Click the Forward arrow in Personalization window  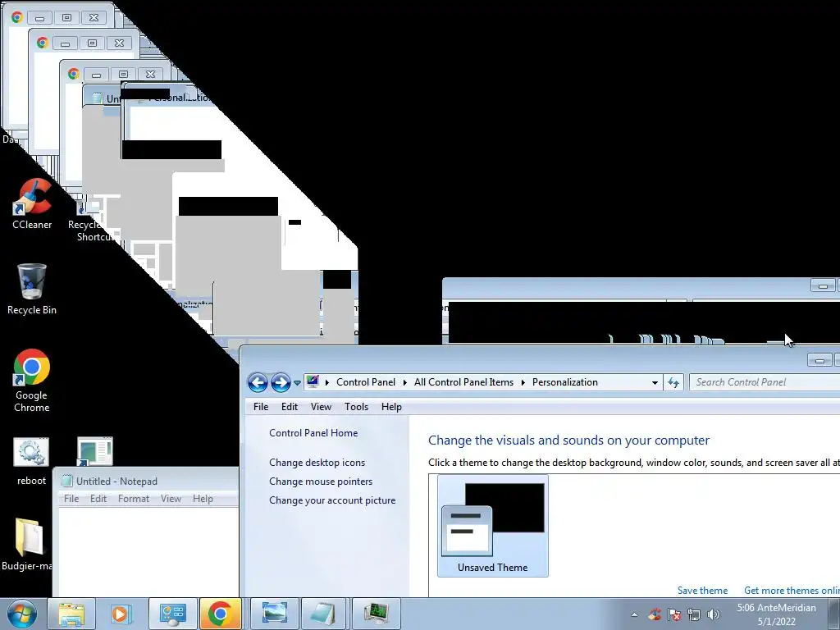[x=281, y=382]
